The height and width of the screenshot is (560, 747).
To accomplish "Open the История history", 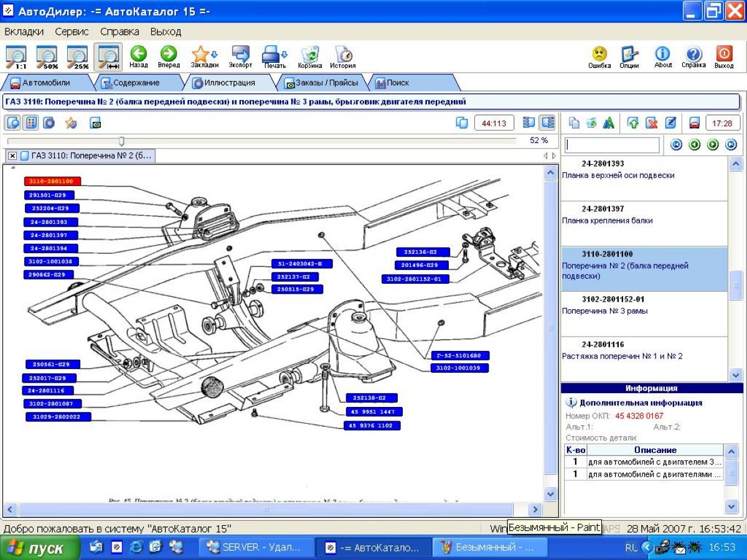I will coord(342,57).
